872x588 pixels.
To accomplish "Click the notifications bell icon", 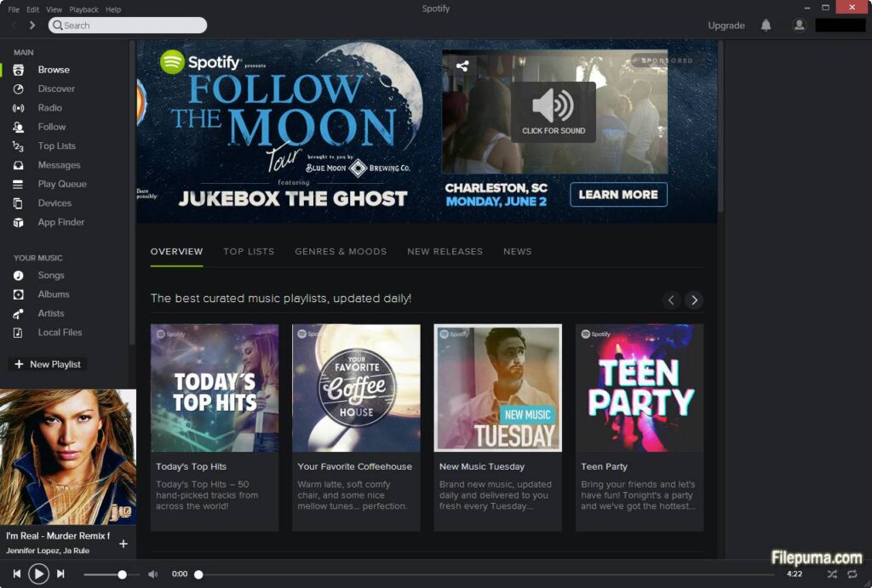I will click(766, 26).
